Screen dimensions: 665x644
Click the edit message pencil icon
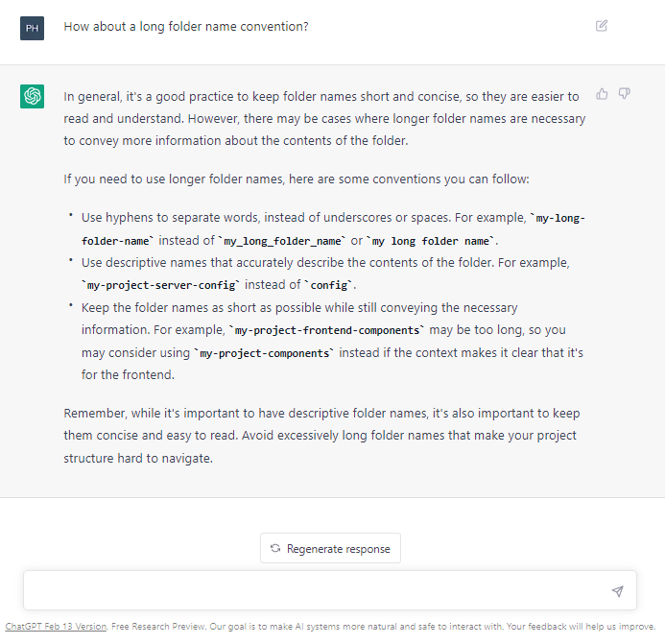tap(602, 26)
